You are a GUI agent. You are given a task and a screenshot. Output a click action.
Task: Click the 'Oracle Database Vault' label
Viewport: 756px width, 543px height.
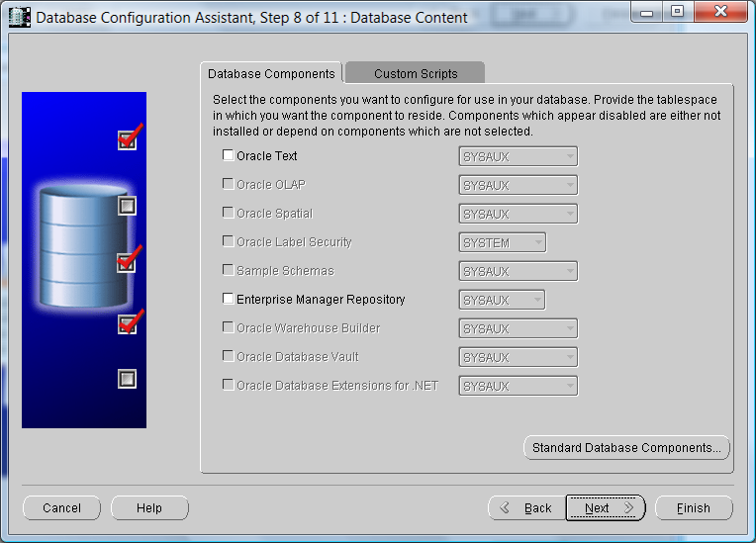(x=298, y=356)
